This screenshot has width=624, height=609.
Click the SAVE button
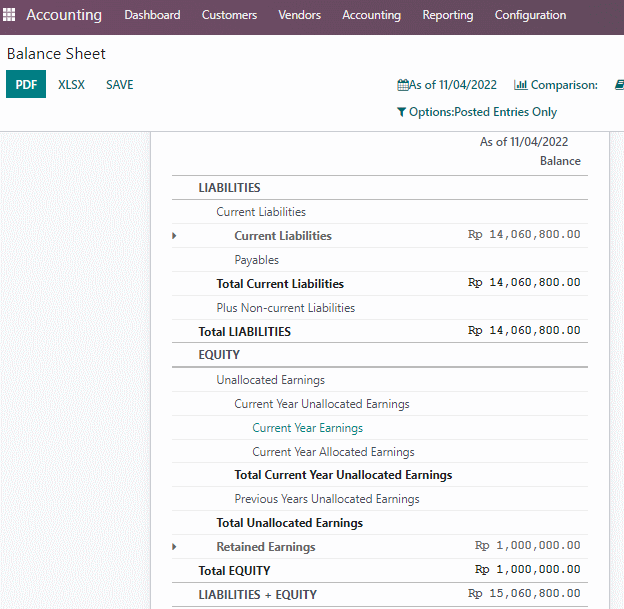[x=119, y=85]
